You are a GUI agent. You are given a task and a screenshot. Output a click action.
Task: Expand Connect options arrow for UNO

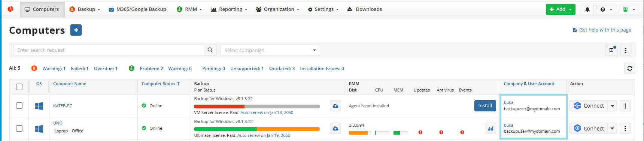tap(612, 129)
